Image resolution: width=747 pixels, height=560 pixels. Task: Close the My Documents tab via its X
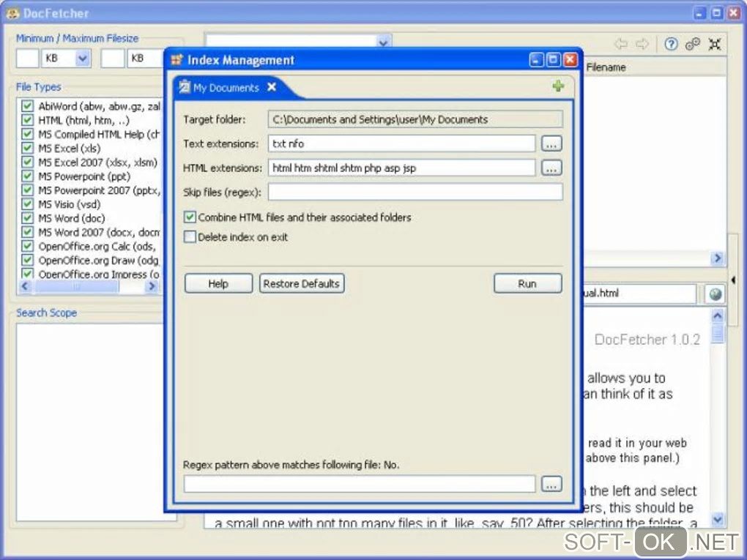click(x=272, y=87)
